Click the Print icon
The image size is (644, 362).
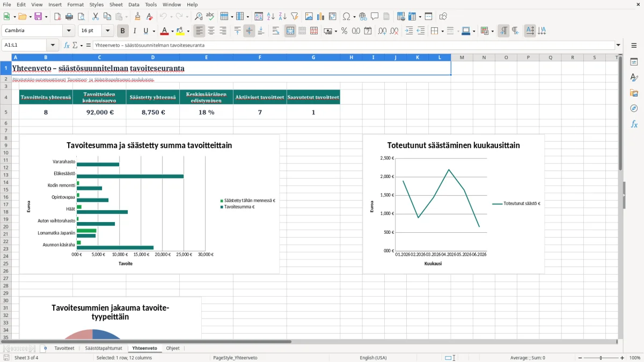click(x=69, y=17)
